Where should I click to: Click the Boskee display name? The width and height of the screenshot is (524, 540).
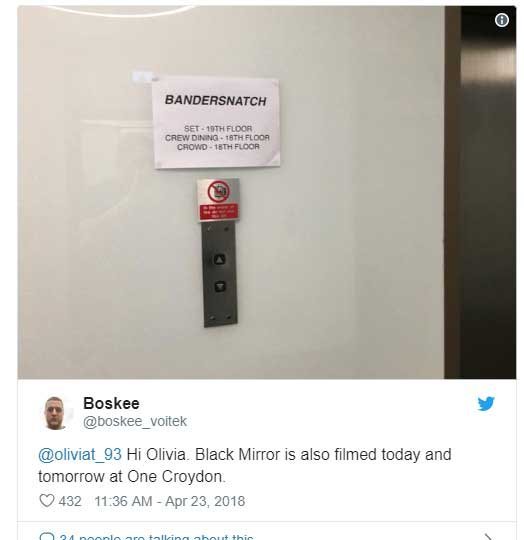[111, 403]
